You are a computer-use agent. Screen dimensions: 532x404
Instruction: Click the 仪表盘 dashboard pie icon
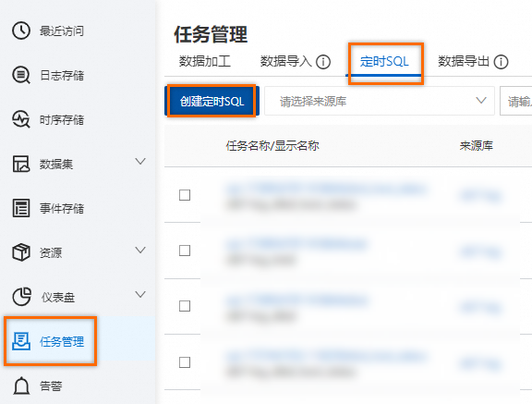[22, 297]
